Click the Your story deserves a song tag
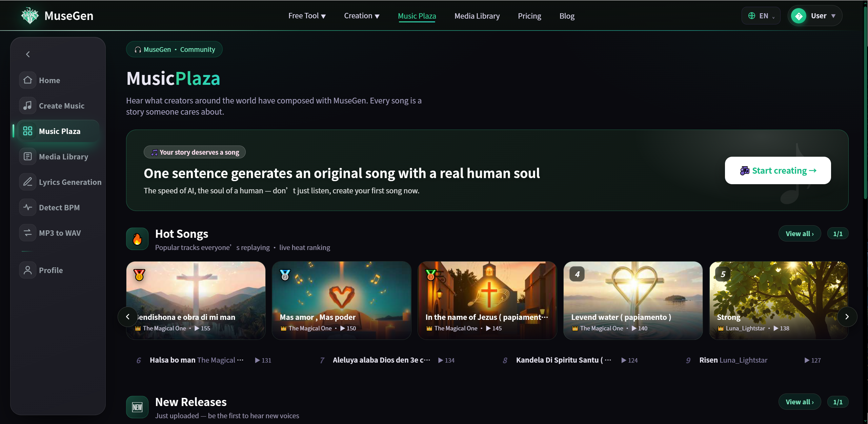 click(x=195, y=152)
